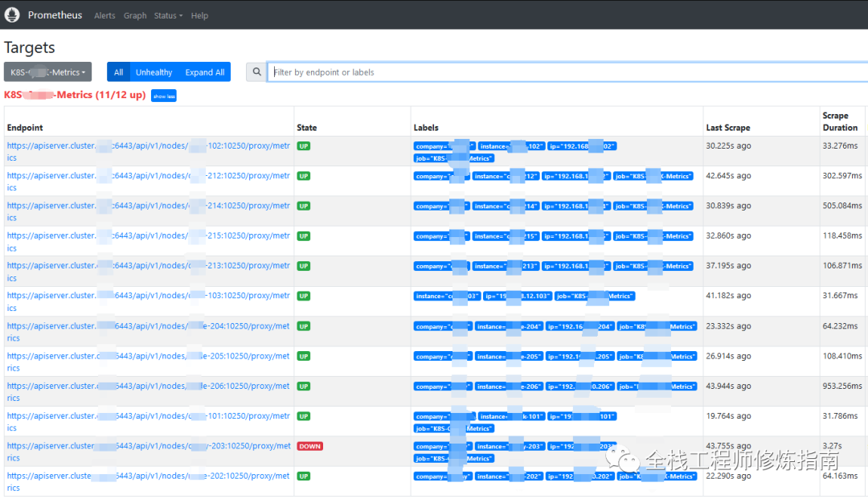Click the UP badge in the node 202 row
Screen dimensions: 868x499
click(303, 477)
